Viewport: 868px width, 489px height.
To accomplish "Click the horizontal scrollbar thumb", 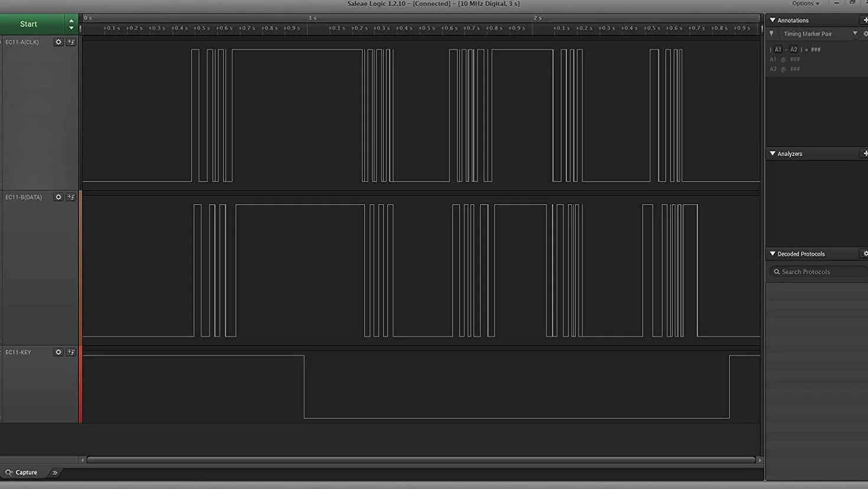I will pos(421,459).
